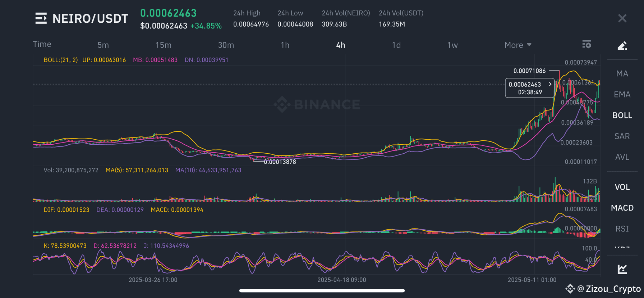Tap the 2025-04-18 09:00 date label
Screen dimensions: 644x298
click(x=342, y=280)
